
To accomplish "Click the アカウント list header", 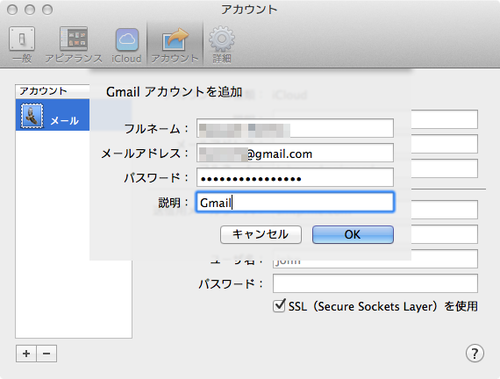I will tap(52, 91).
